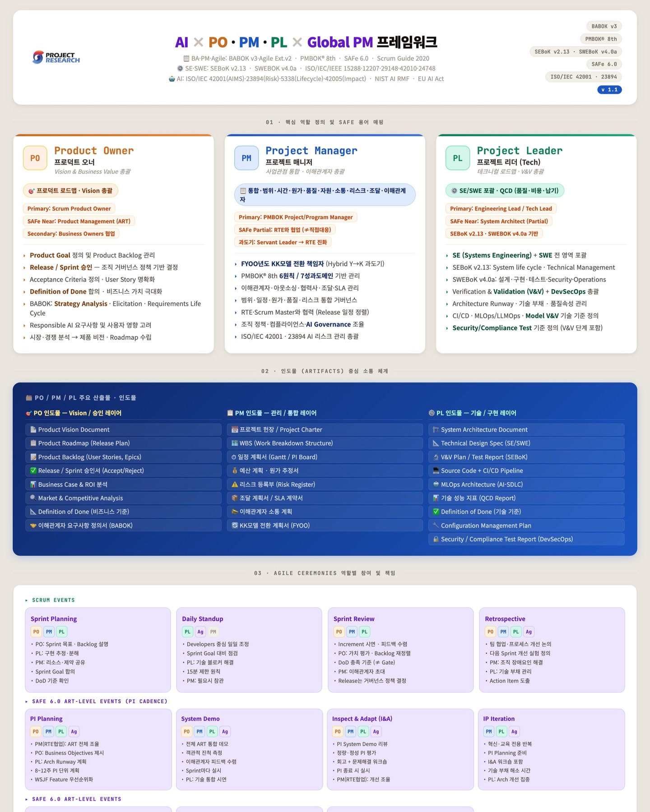650x812 pixels.
Task: Click the magnifier icon beside Market & Competitive Analysis
Action: 33,498
